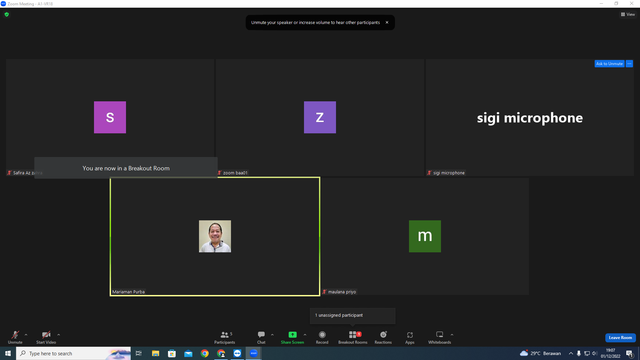Viewport: 640px width, 360px height.
Task: Open share options arrow beside Share Screen
Action: click(305, 335)
